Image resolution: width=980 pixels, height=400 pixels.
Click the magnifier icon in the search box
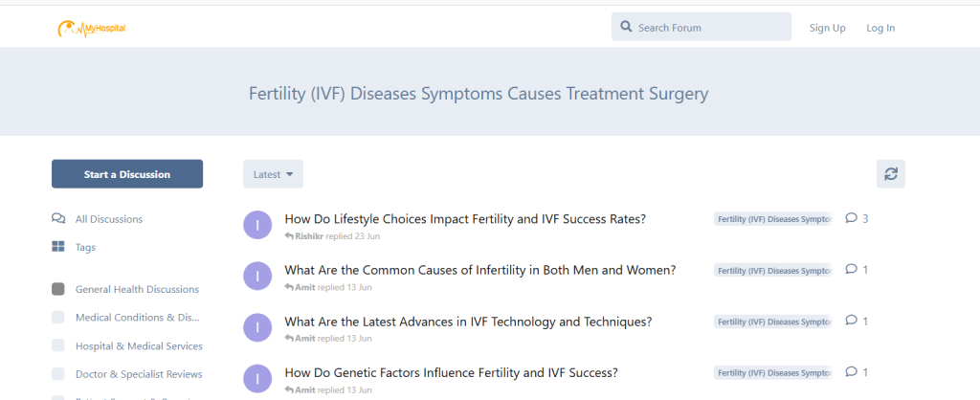[x=626, y=27]
